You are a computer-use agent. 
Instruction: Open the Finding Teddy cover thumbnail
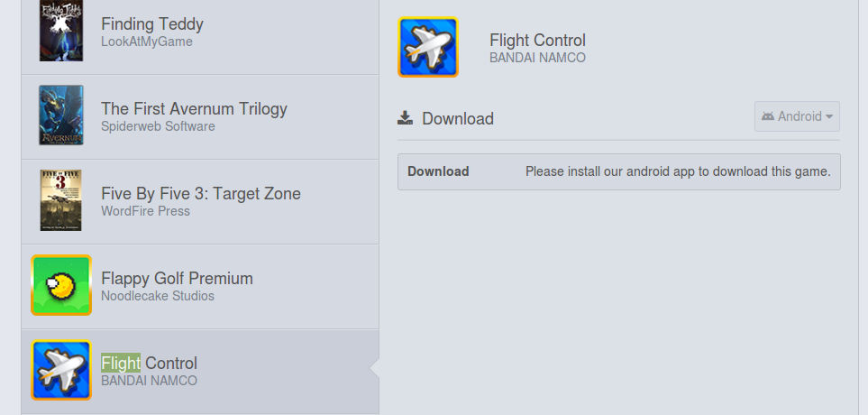[61, 31]
